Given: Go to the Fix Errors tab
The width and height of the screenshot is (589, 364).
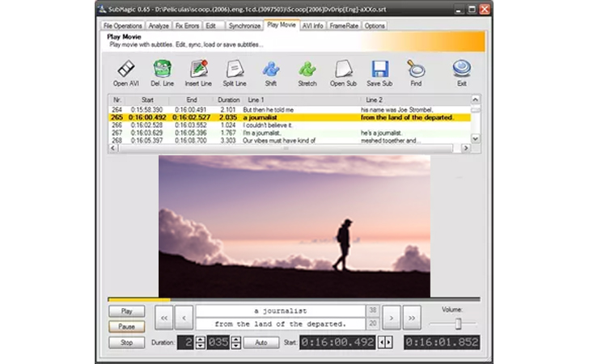Looking at the screenshot, I should pos(187,26).
